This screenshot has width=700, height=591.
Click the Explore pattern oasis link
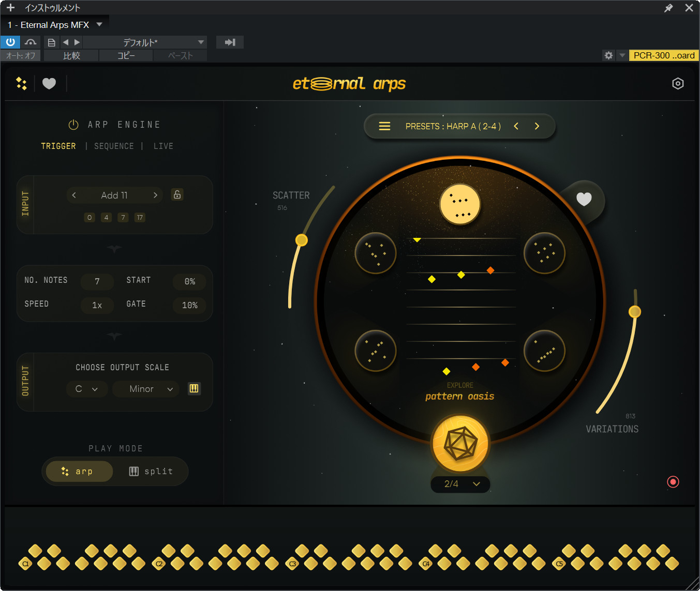pyautogui.click(x=460, y=392)
